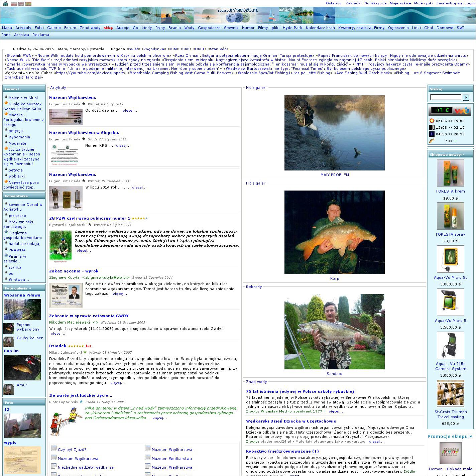Click the fish icon in weather panel

pyautogui.click(x=432, y=141)
